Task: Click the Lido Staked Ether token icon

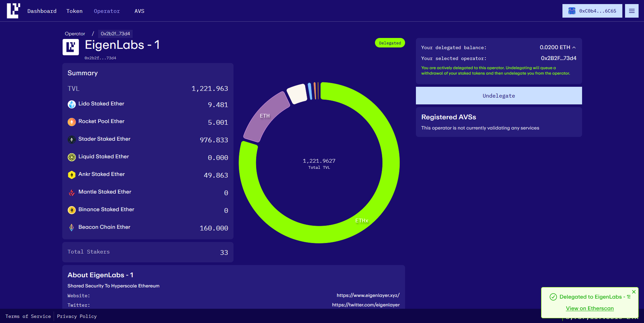Action: 72,104
